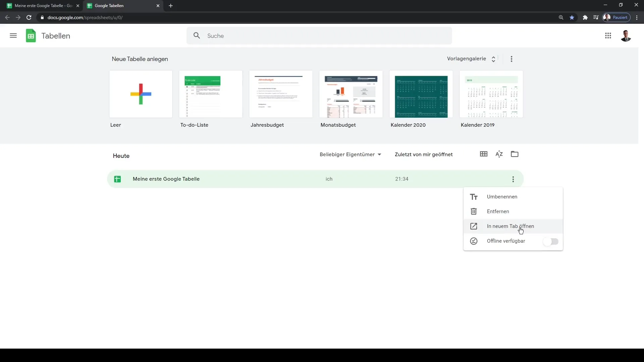Click the Offline verfügbar checkmark icon
The width and height of the screenshot is (644, 362).
tap(474, 241)
